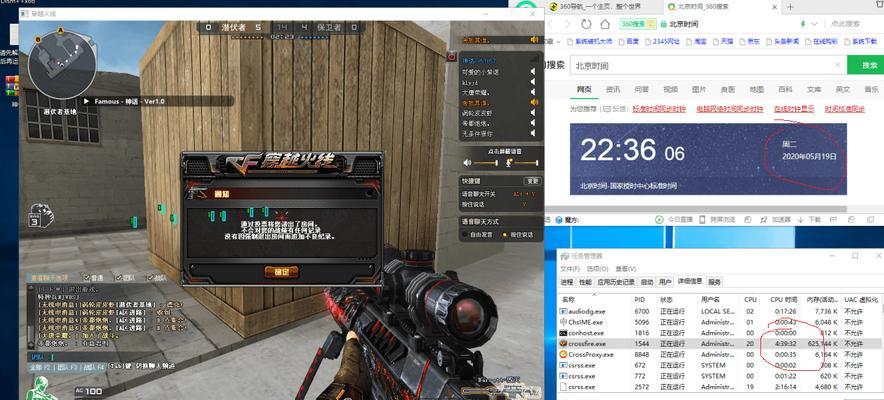Open the 淘宝 bookmark

(696, 41)
